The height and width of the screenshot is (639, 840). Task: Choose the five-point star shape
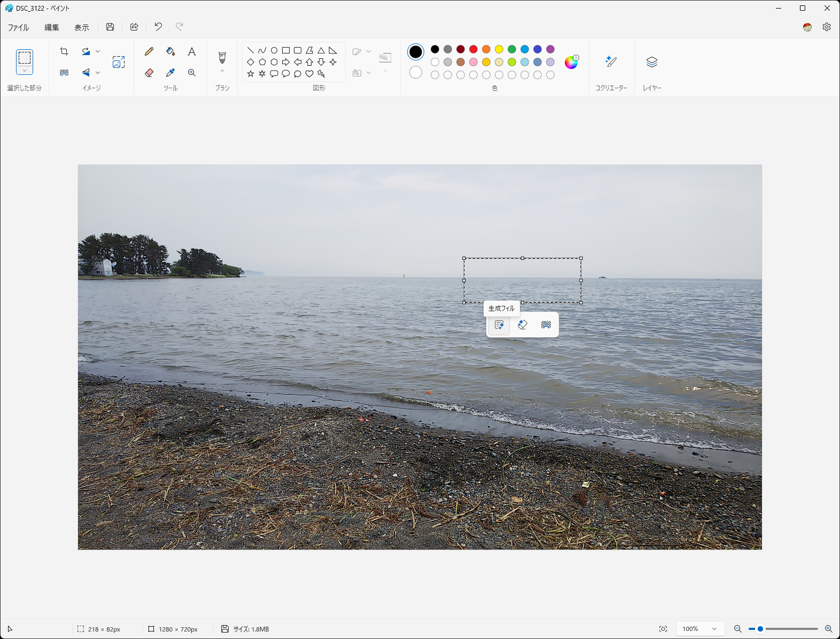251,74
